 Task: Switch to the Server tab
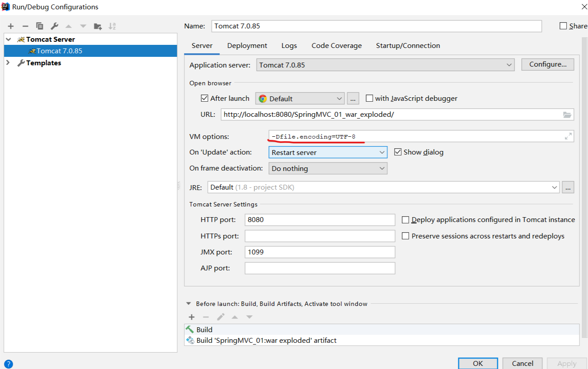(x=202, y=46)
